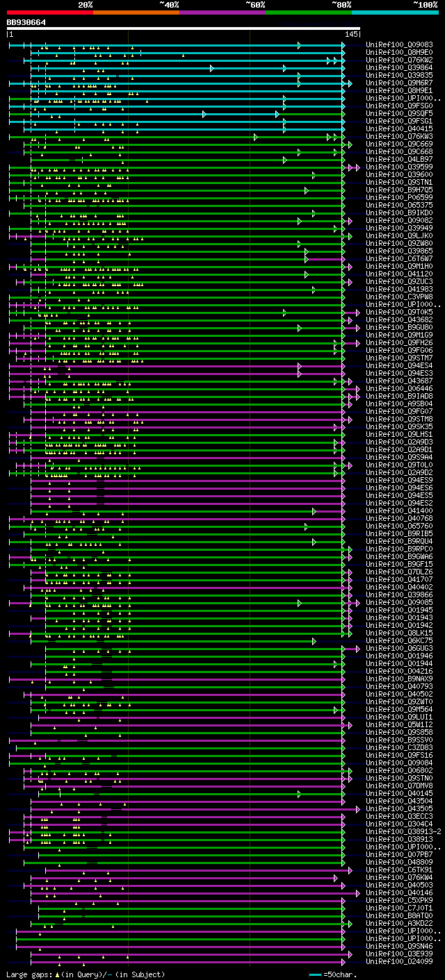Select hit label UniRef100_P06599

tap(399, 197)
